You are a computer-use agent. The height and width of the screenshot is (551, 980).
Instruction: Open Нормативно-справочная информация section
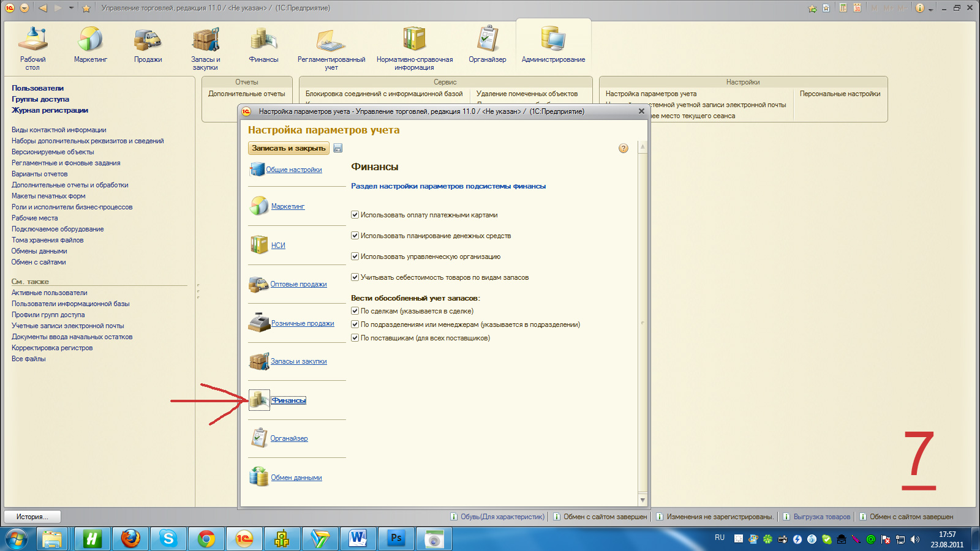pos(415,48)
